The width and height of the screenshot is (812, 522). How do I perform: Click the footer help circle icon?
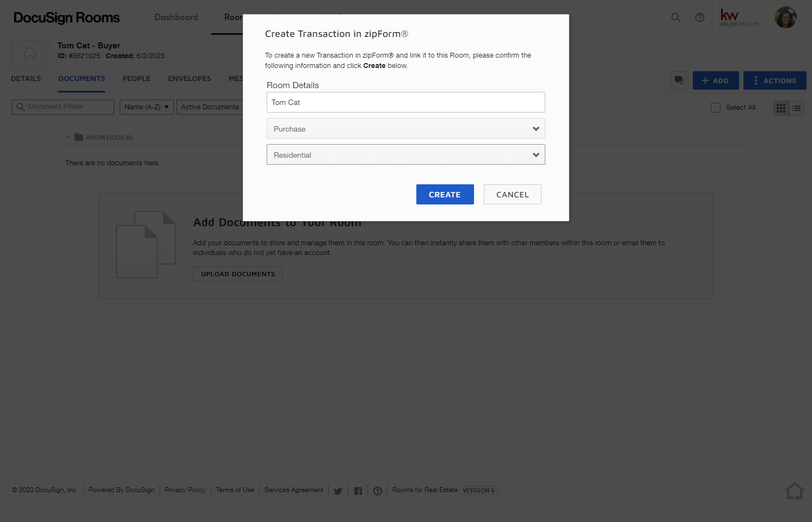(x=378, y=491)
